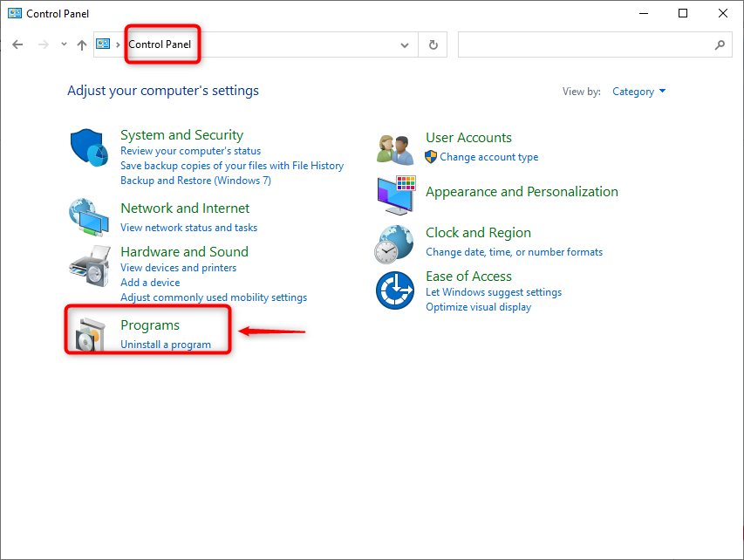Click the System and Security shield icon
This screenshot has width=744, height=560.
click(x=90, y=147)
